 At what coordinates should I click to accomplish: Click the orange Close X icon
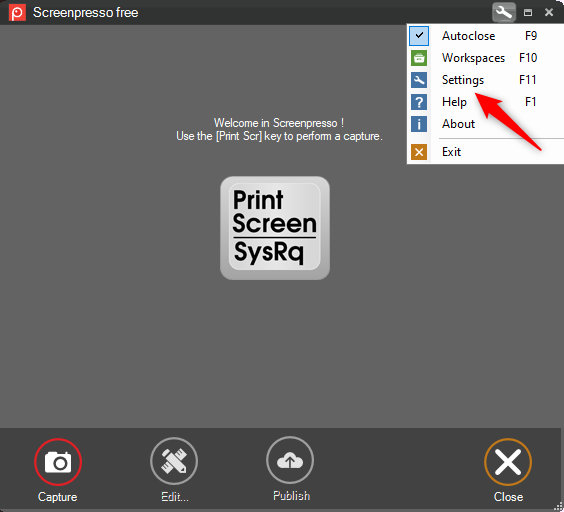point(508,462)
